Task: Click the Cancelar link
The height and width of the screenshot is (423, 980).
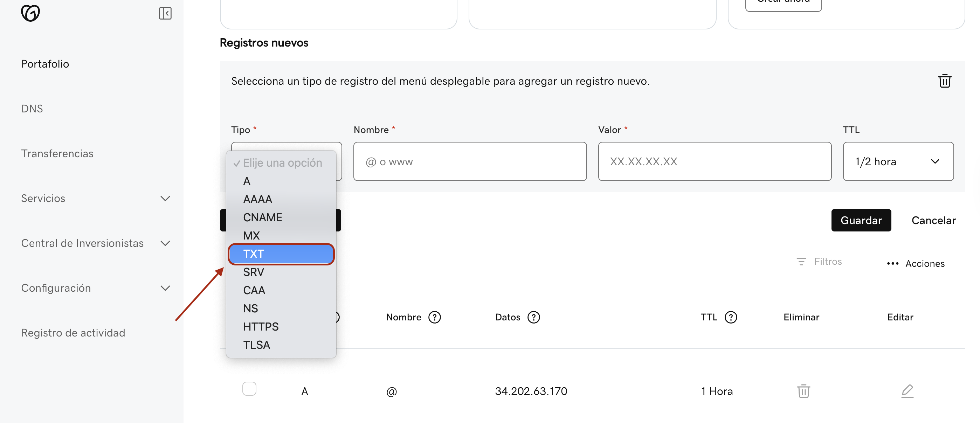Action: click(x=933, y=220)
